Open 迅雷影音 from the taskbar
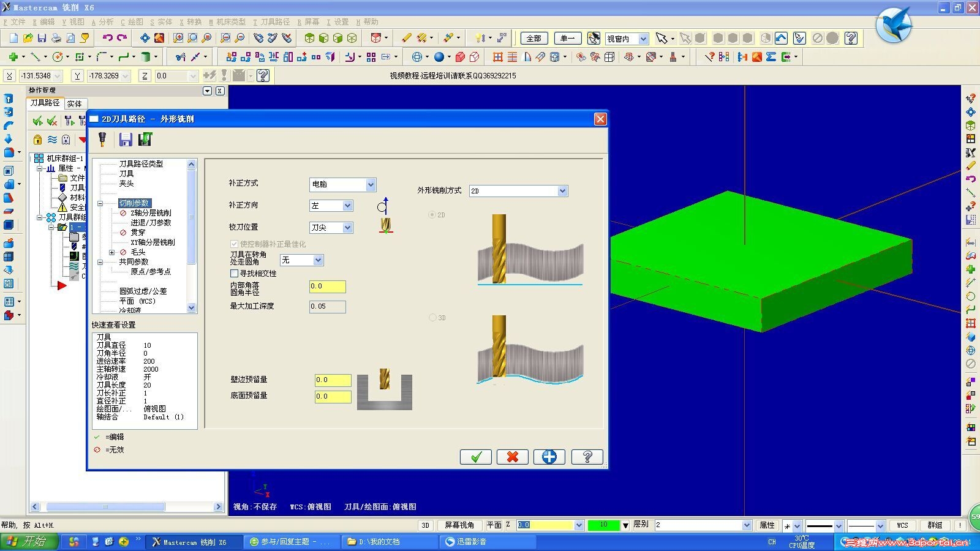This screenshot has width=980, height=551. point(488,542)
